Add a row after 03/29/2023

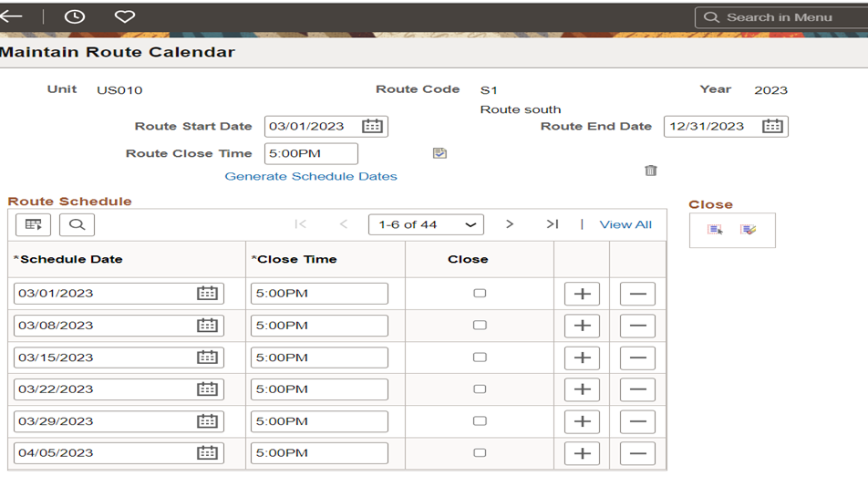(x=582, y=421)
